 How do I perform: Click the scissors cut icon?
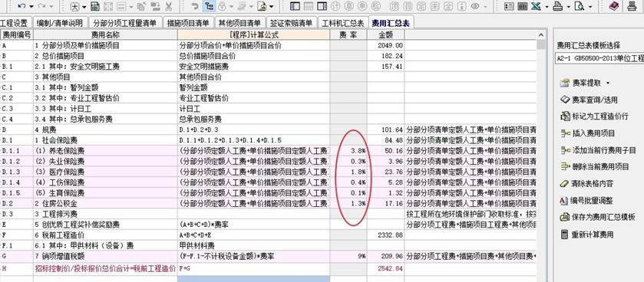(168, 6)
